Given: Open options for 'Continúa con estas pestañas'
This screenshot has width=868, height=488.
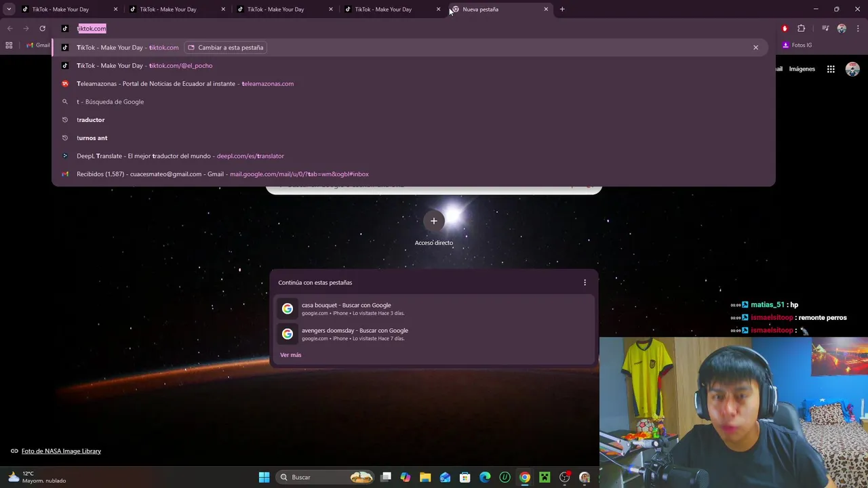Looking at the screenshot, I should pos(585,283).
